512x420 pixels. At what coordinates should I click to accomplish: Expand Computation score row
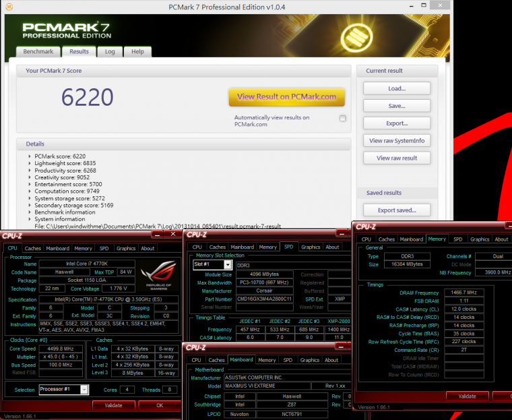click(x=30, y=191)
